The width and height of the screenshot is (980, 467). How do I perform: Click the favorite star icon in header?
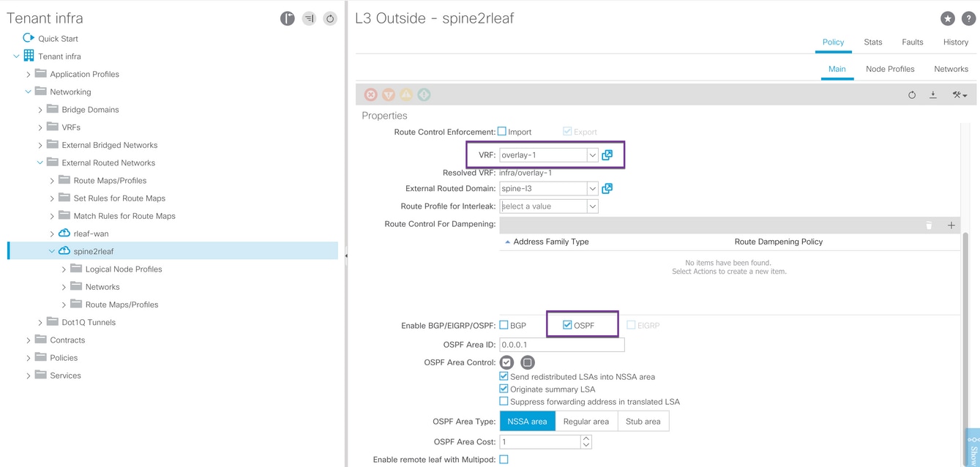(947, 19)
